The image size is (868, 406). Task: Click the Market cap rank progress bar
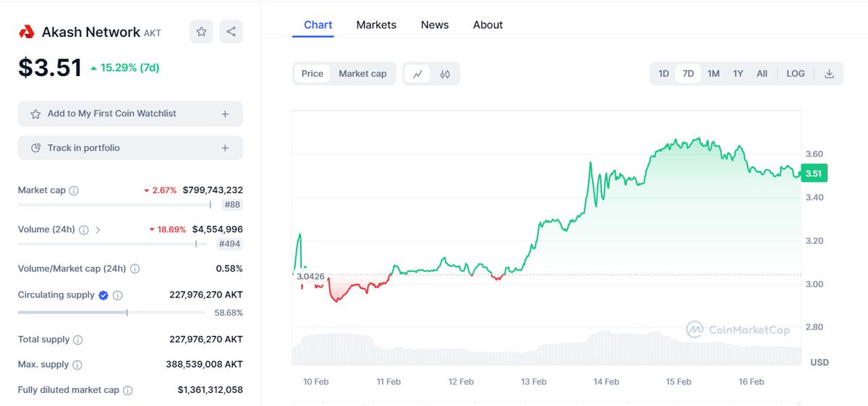(x=114, y=205)
